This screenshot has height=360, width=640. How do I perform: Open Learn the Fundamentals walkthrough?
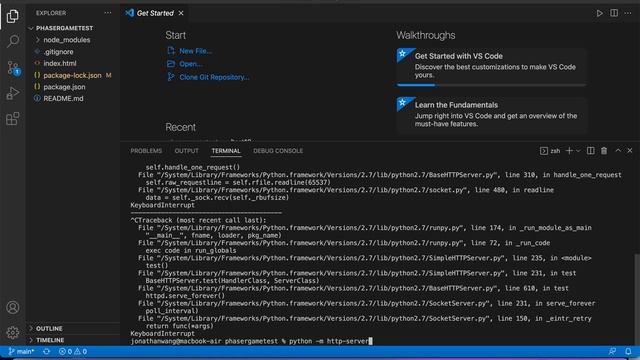(x=491, y=116)
